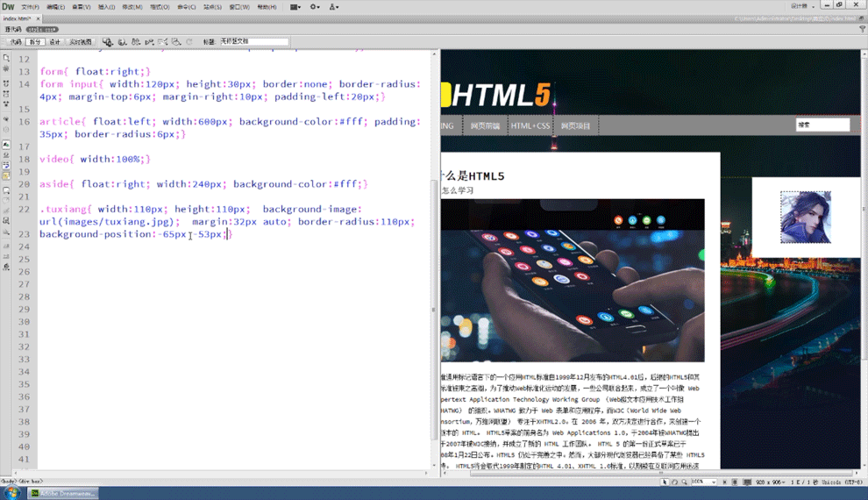
Task: Click the line numbers toggle icon
Action: point(6,145)
